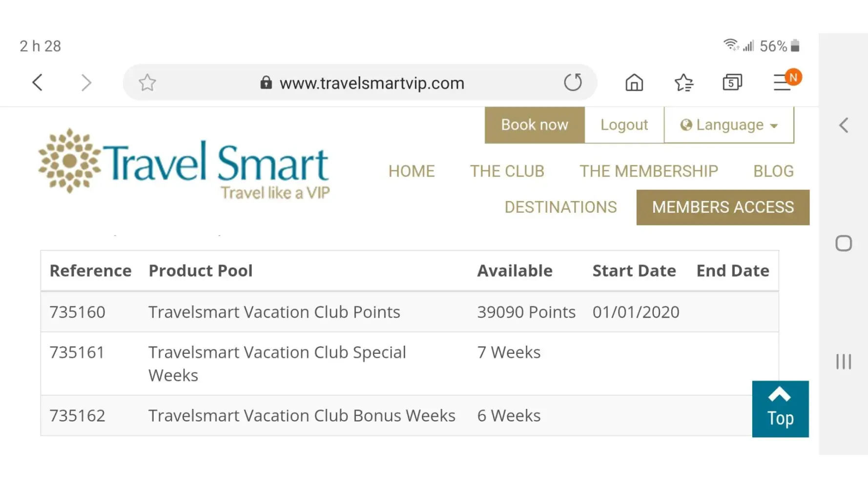The image size is (868, 488).
Task: Go to THE MEMBERSHIP page
Action: click(x=648, y=171)
